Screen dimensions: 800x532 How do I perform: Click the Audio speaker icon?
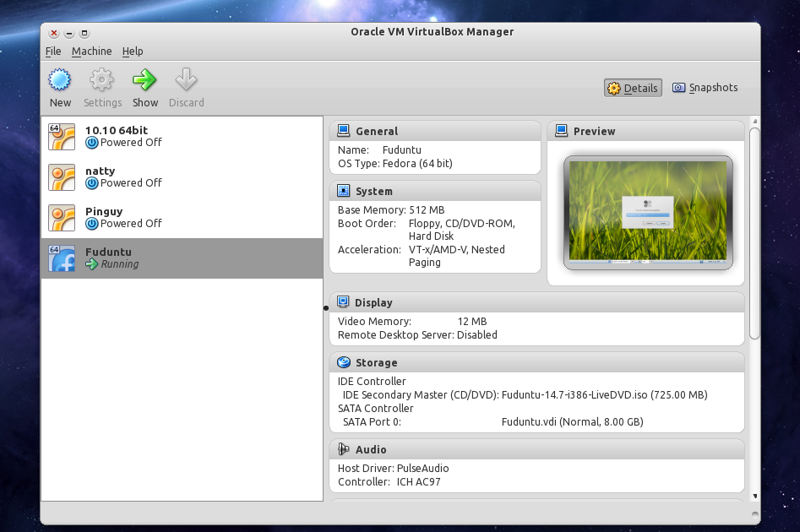point(343,449)
